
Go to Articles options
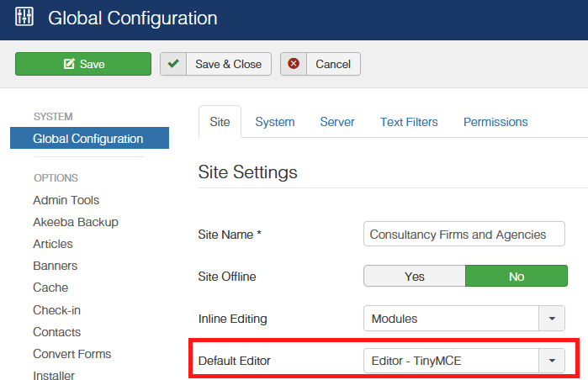[53, 244]
